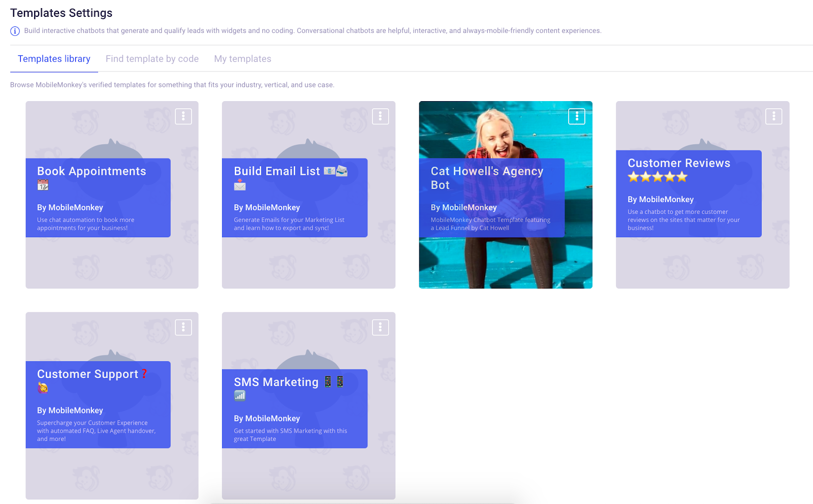
Task: Open the Customer Reviews template title
Action: (x=679, y=163)
